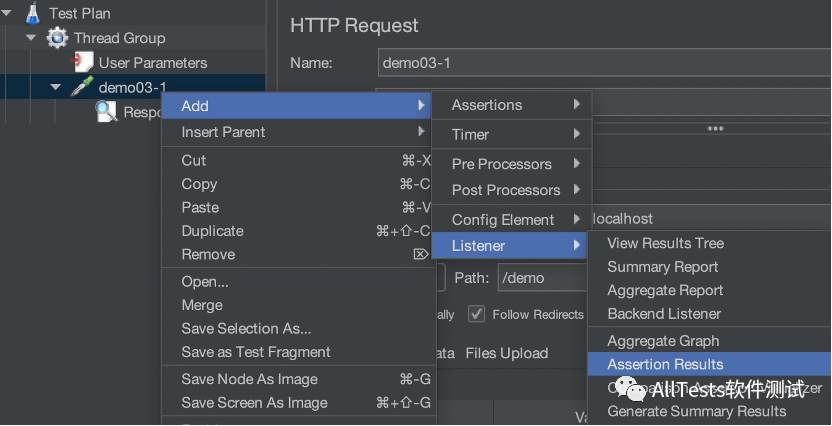Viewport: 832px width, 426px height.
Task: Collapse the Test Plan tree node
Action: tap(8, 14)
